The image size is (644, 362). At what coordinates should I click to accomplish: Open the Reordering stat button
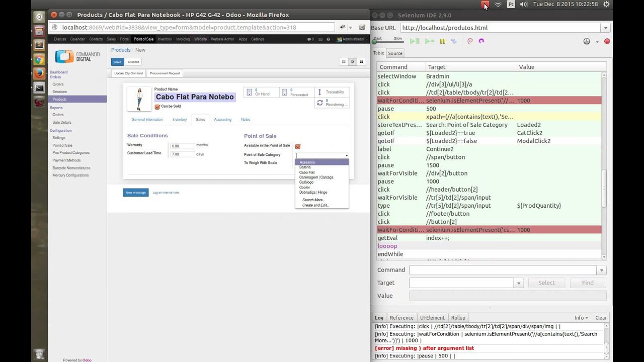point(332,103)
